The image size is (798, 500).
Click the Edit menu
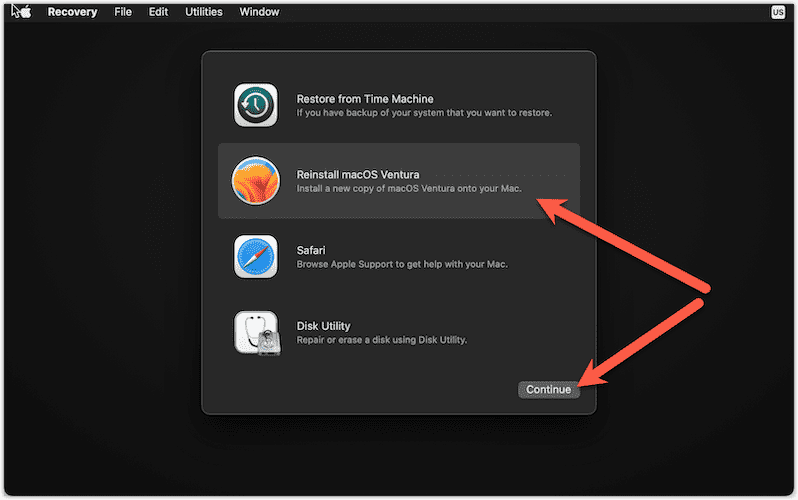pos(160,12)
